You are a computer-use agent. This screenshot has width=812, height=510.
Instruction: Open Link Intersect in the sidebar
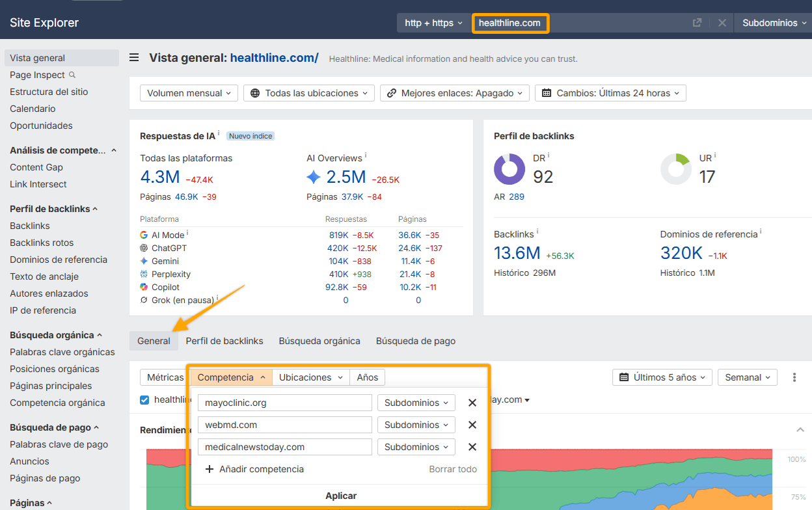(38, 184)
